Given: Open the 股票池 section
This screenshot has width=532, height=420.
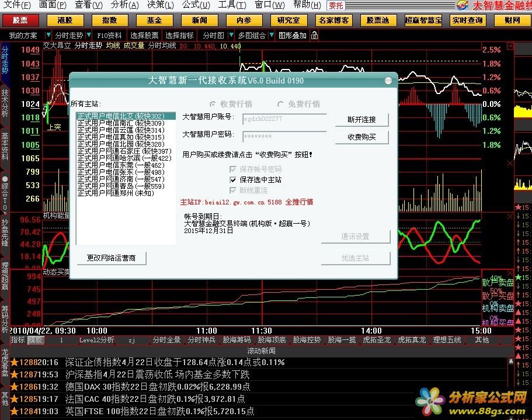Looking at the screenshot, I should coord(378,20).
